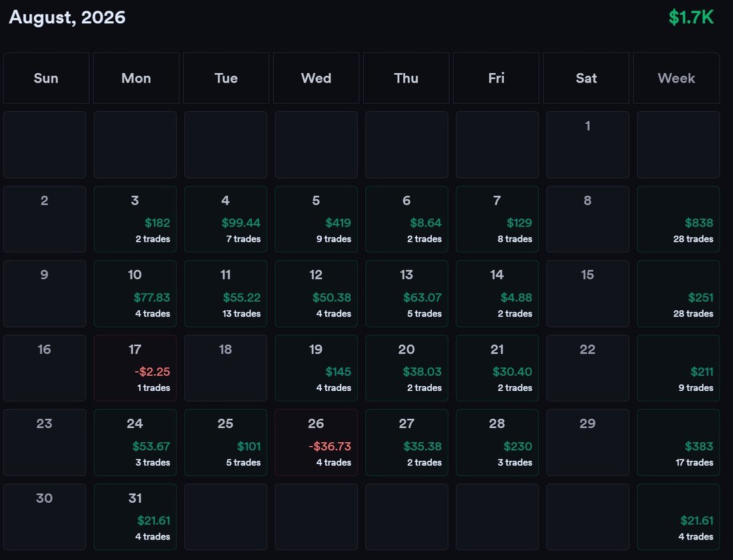Viewport: 733px width, 560px height.
Task: Select the August 27 cell with $35.38
Action: pos(406,442)
